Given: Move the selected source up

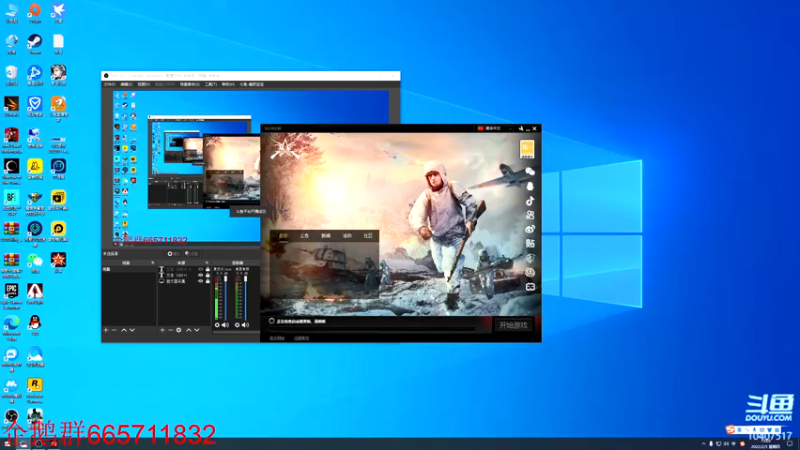Looking at the screenshot, I should point(188,330).
